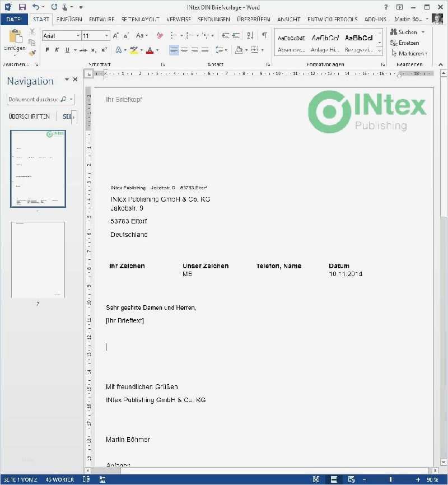Decrease paragraph indent

[x=225, y=36]
